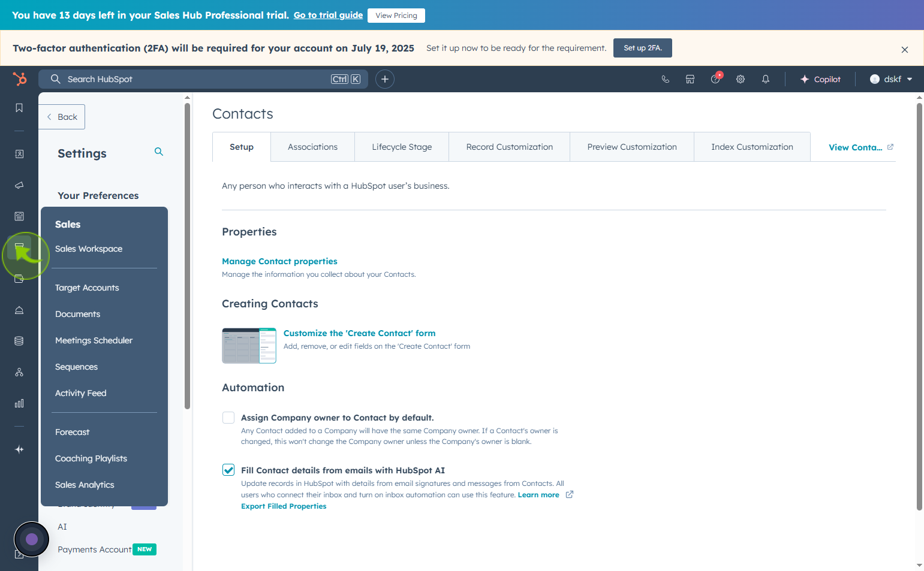Open the dskf account dropdown
The width and height of the screenshot is (924, 571).
click(x=891, y=79)
